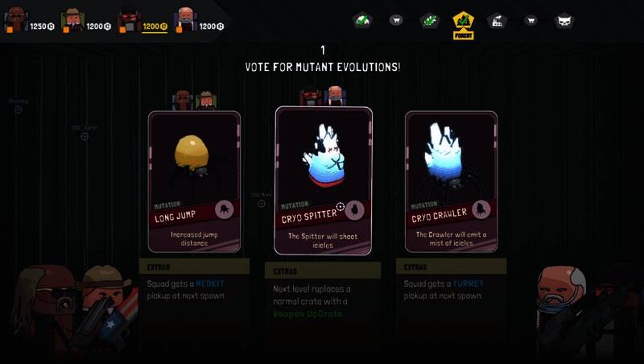Click the skull boss level icon
This screenshot has height=364, width=644.
[564, 21]
